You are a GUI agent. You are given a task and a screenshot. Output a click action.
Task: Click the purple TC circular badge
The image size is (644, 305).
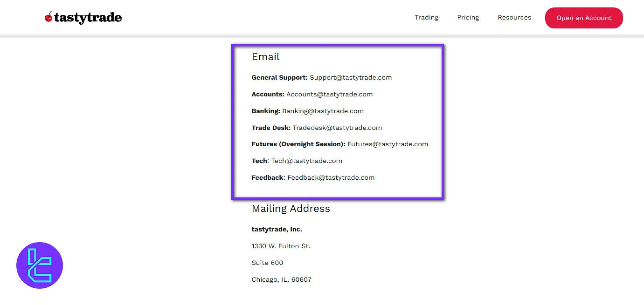pos(40,265)
